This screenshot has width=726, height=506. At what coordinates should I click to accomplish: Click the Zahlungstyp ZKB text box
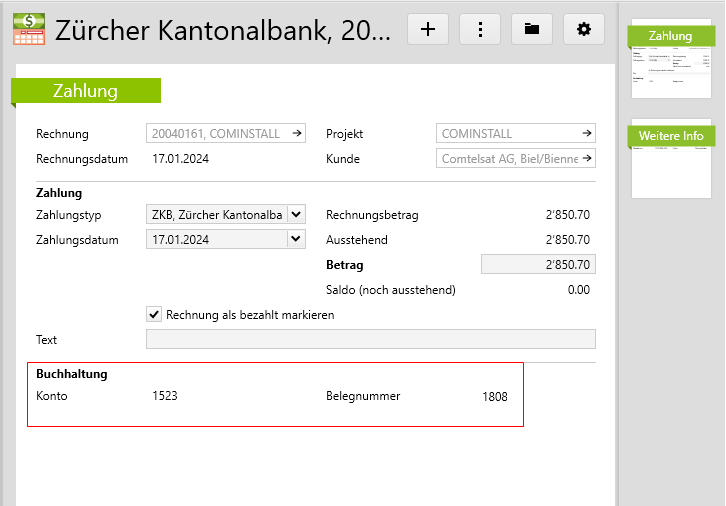tap(216, 214)
